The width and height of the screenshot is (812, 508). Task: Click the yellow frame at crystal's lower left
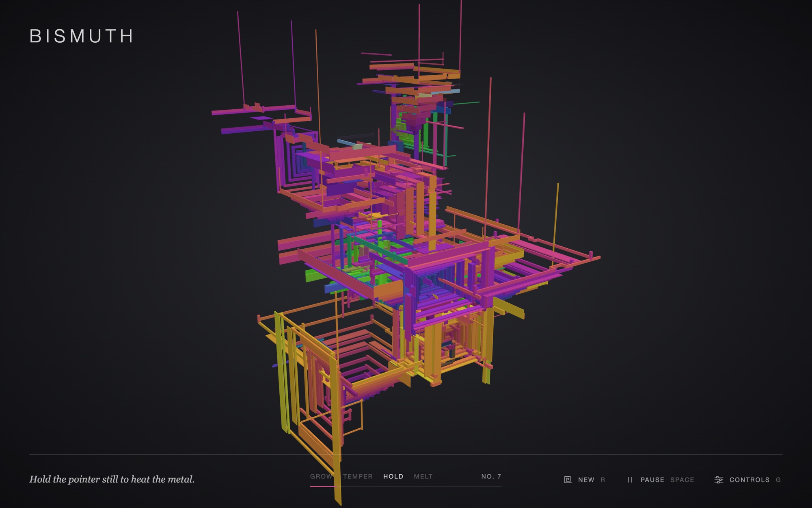point(309,390)
